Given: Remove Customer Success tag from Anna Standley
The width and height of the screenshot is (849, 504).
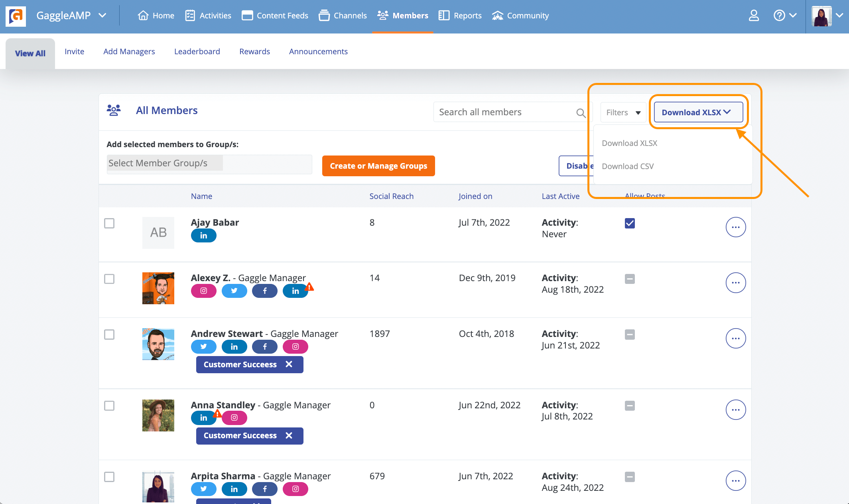Looking at the screenshot, I should click(289, 435).
